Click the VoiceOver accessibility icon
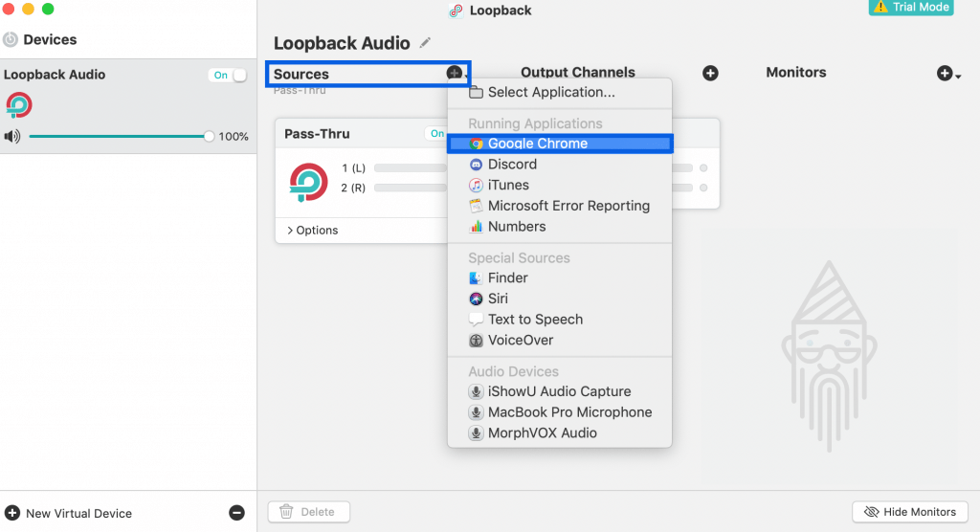Viewport: 980px width, 532px height. pos(476,340)
